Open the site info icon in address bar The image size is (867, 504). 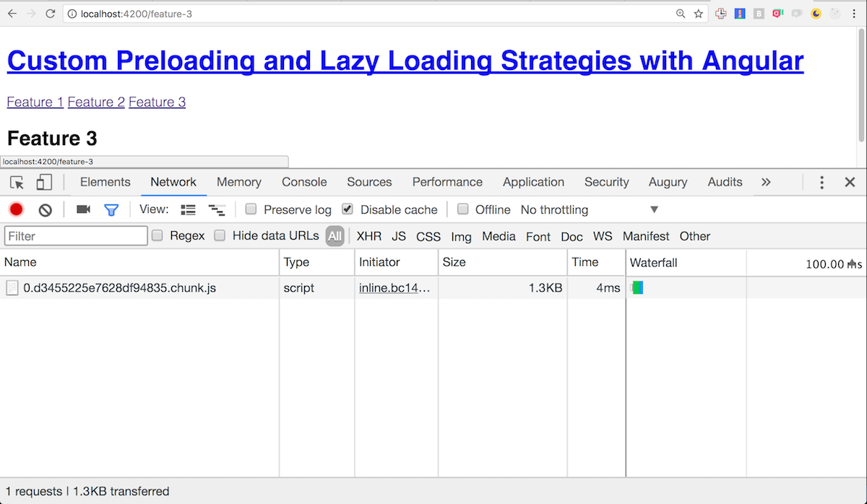click(x=72, y=14)
